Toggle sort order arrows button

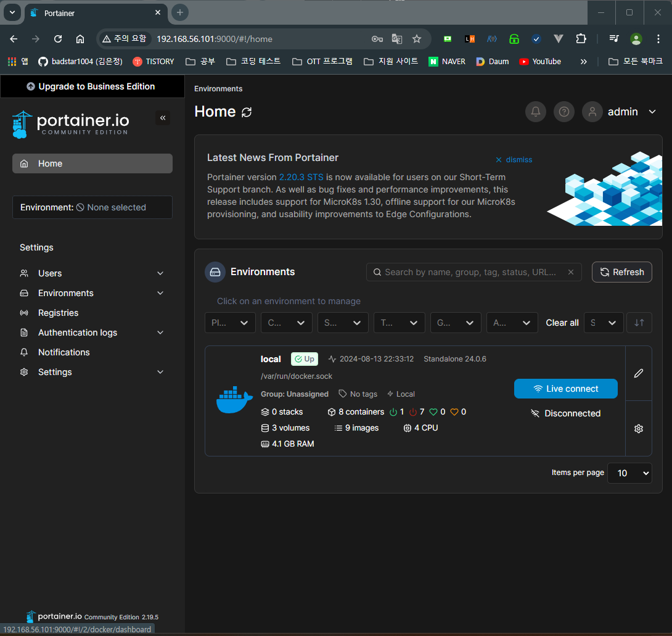(639, 323)
